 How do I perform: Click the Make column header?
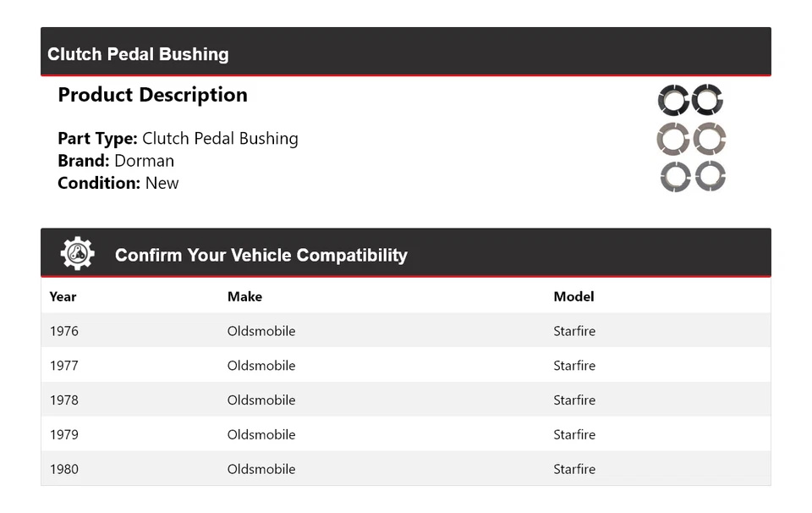pyautogui.click(x=244, y=296)
